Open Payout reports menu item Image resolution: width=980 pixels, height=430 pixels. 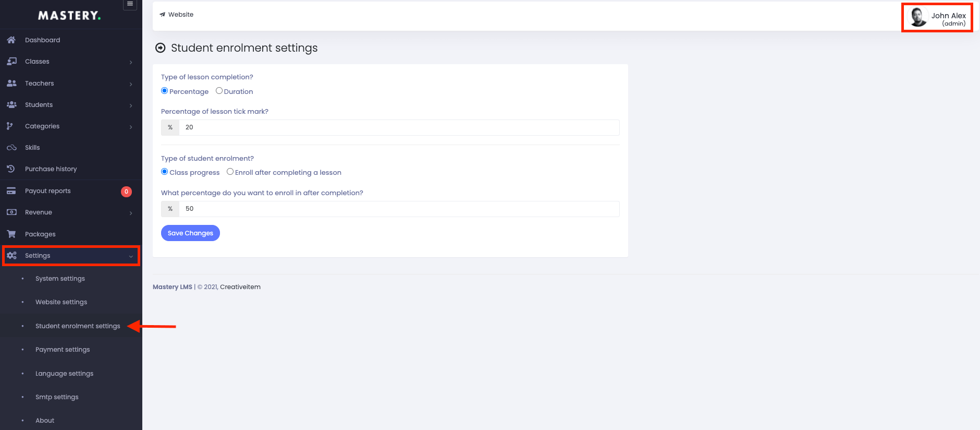pos(71,191)
